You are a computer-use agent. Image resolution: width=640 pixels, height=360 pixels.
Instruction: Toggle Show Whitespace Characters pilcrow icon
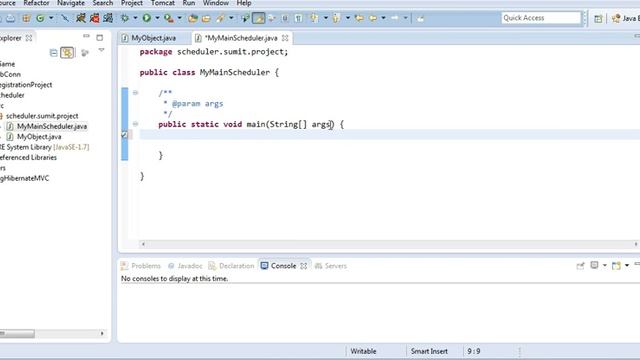tap(298, 18)
